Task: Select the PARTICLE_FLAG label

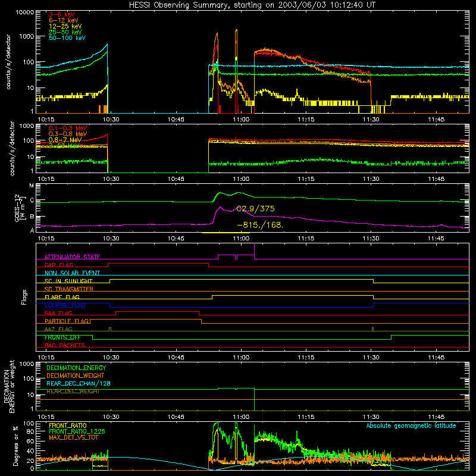Action: click(67, 321)
